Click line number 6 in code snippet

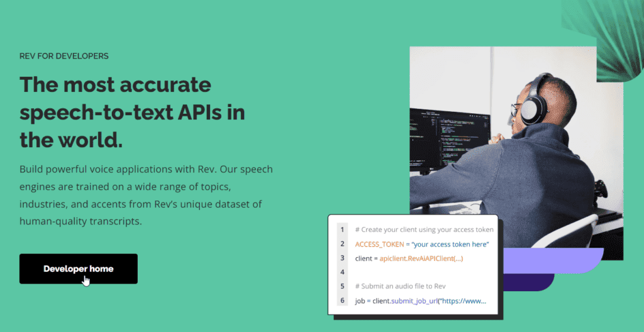[x=342, y=301]
